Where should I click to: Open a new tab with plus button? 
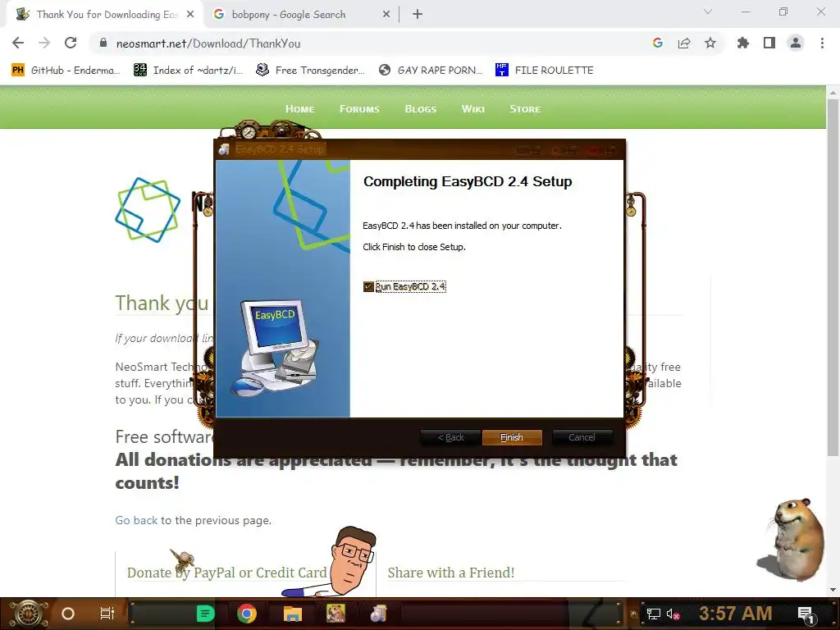pos(418,15)
